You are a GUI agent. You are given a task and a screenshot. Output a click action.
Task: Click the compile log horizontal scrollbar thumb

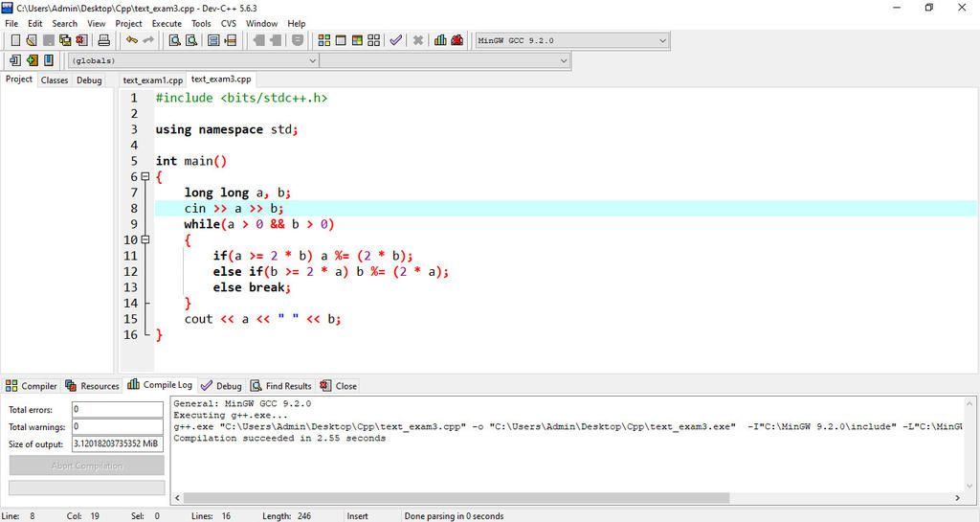click(x=457, y=498)
